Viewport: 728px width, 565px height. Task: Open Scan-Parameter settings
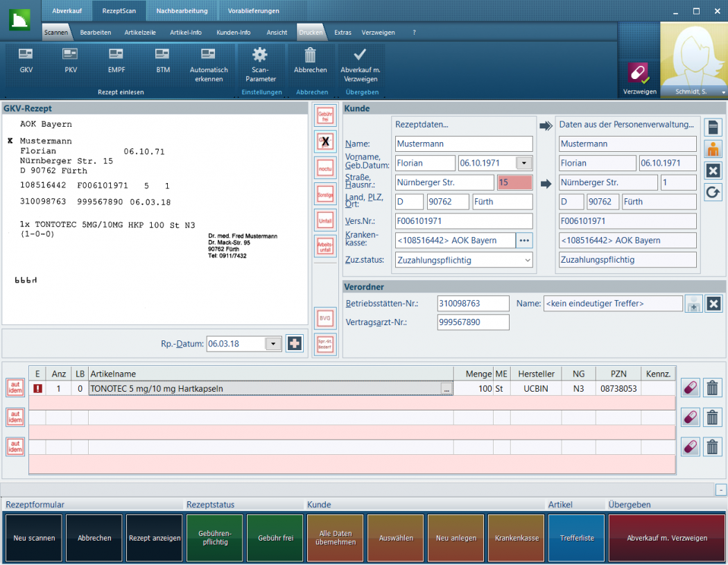coord(260,55)
